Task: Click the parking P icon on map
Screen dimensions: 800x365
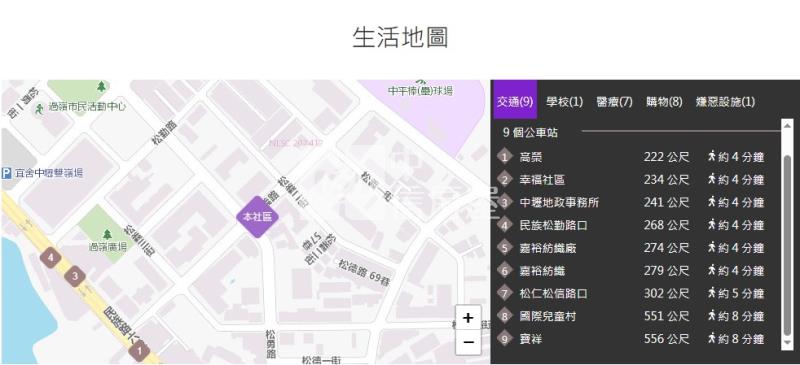Action: (x=7, y=173)
